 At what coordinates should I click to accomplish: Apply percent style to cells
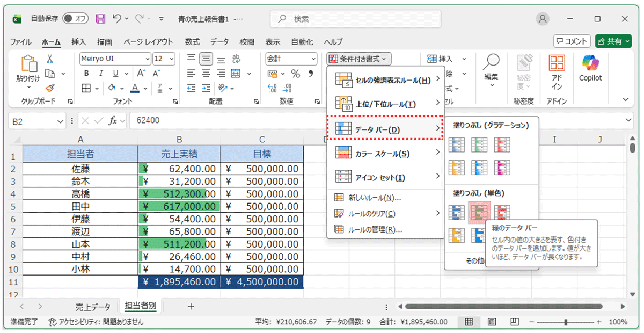296,74
